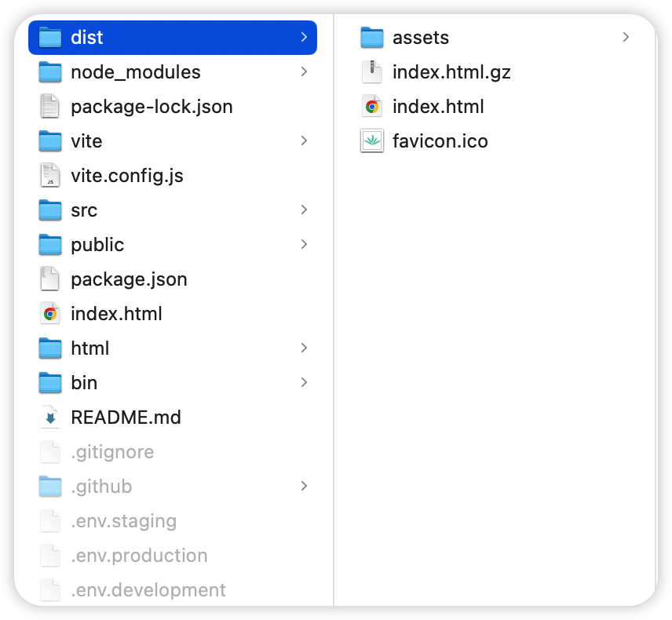
Task: Click the package-lock.json document icon
Action: (x=50, y=107)
